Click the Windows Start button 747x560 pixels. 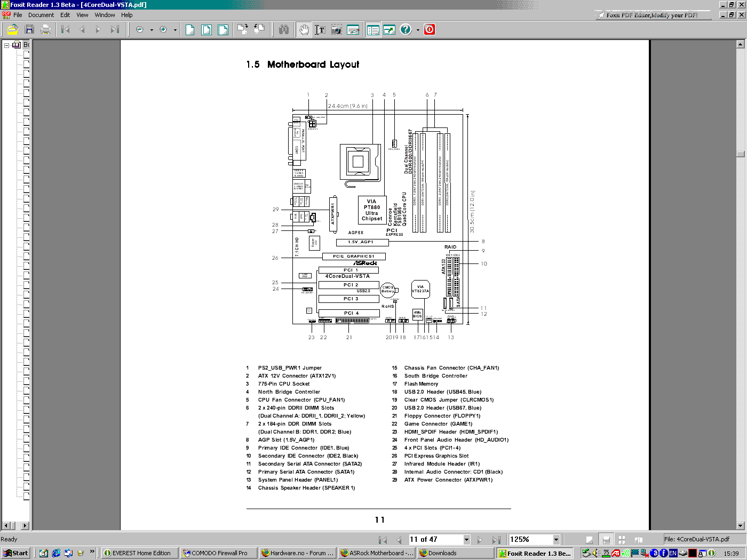(15, 553)
